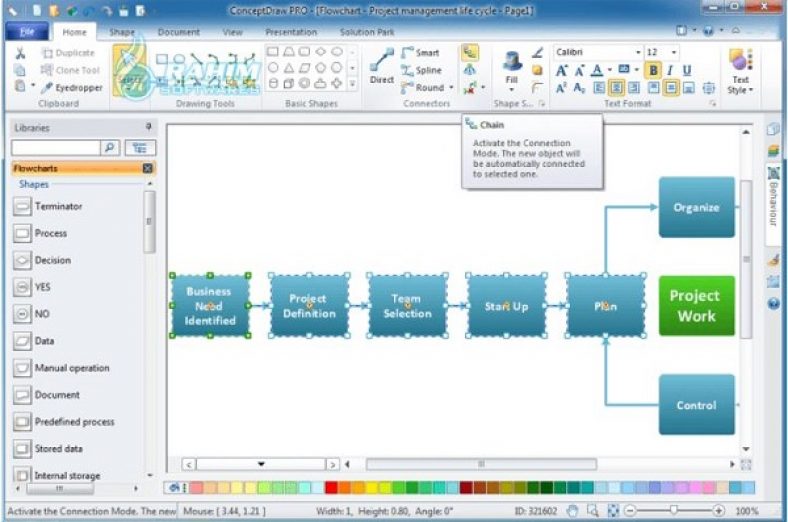This screenshot has width=788, height=522.
Task: Select the Project Work green box
Action: click(697, 305)
